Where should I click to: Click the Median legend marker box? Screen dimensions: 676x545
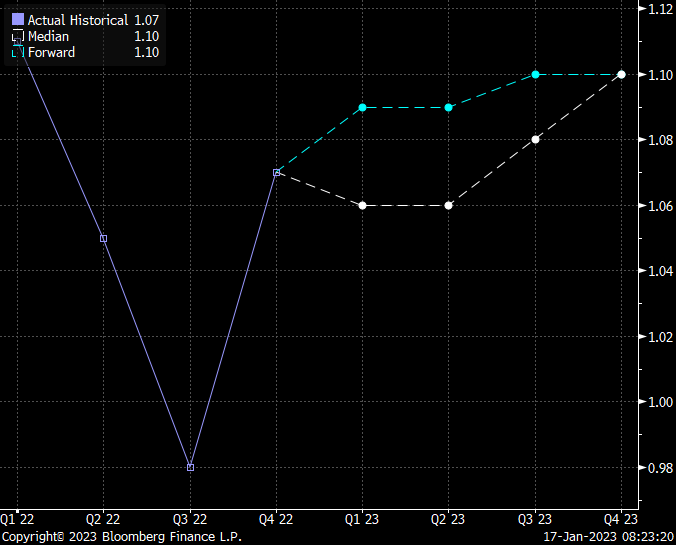pos(18,37)
